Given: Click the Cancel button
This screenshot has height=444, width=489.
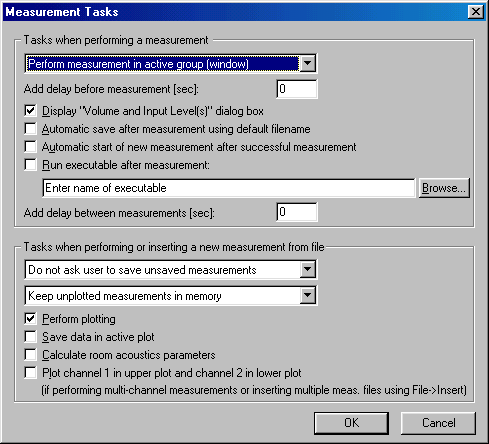Looking at the screenshot, I should 438,423.
